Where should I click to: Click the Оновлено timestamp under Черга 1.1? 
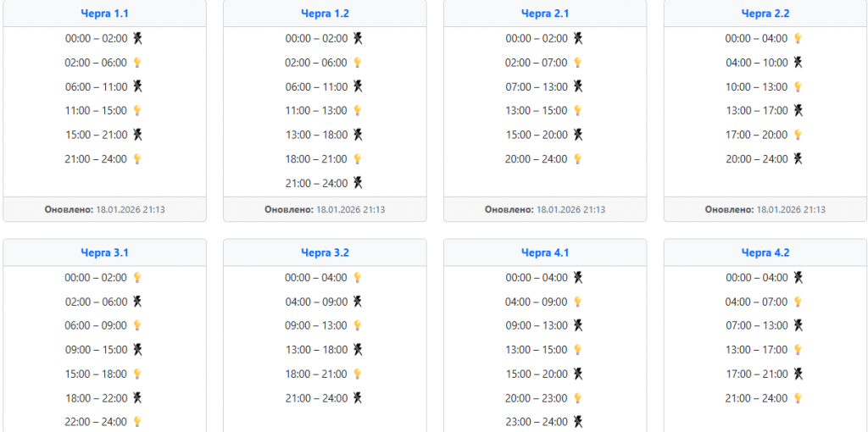104,209
